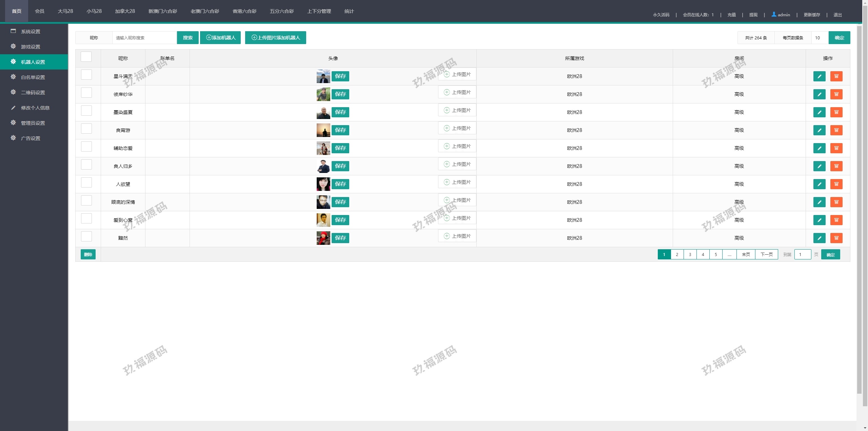This screenshot has height=431, width=868.
Task: Click 添加机器人 button
Action: (220, 38)
